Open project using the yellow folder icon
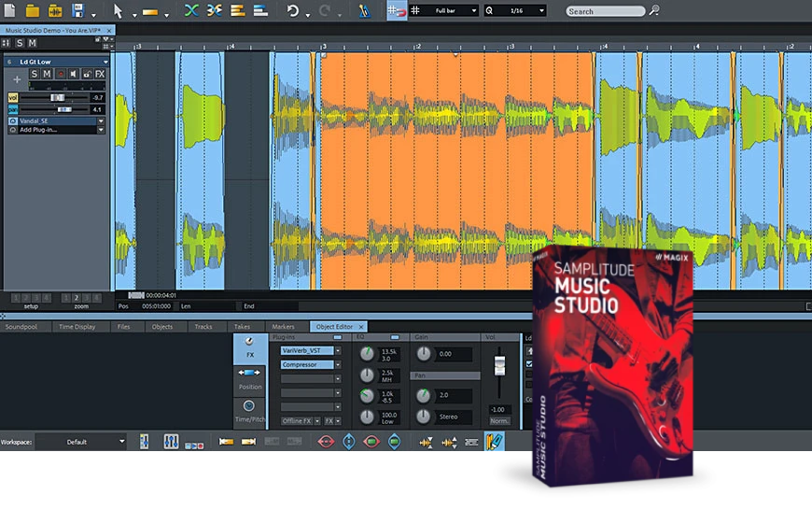Image resolution: width=812 pixels, height=509 pixels. click(x=32, y=10)
